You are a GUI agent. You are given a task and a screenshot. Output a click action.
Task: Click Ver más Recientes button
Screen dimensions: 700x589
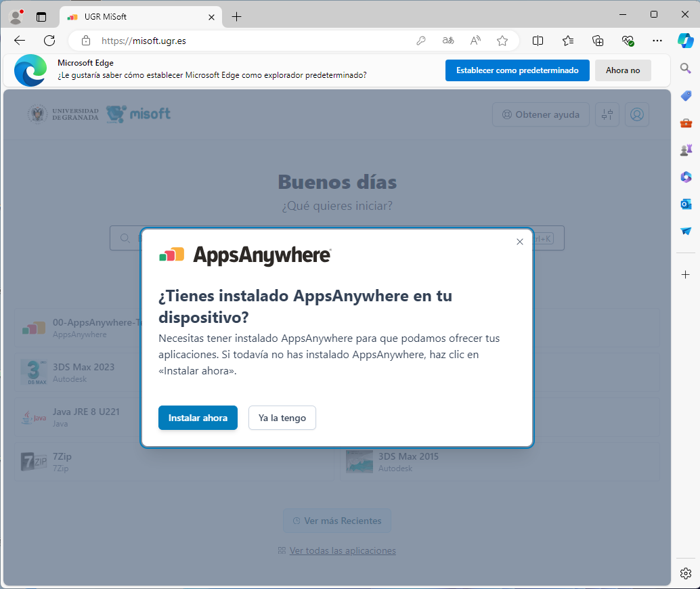(337, 521)
